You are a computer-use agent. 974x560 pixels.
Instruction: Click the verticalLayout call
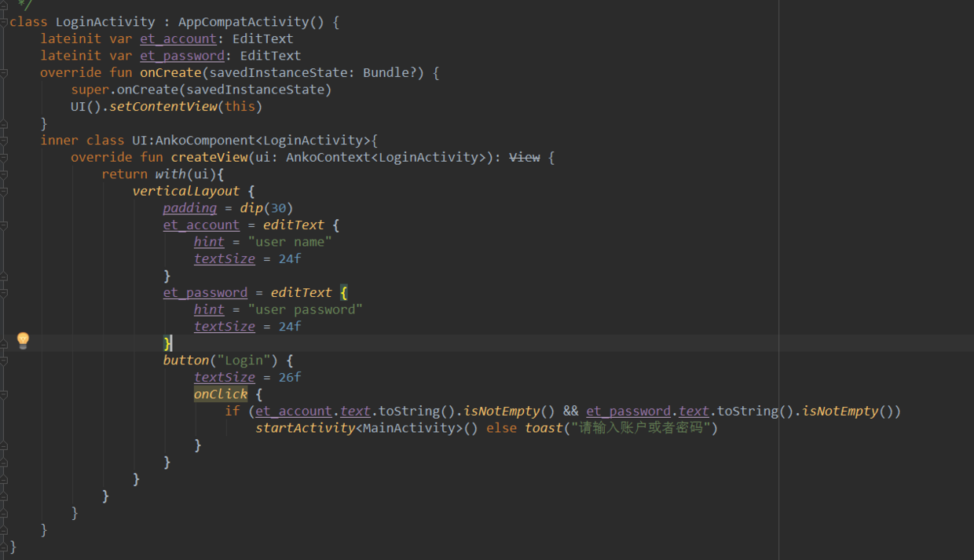(186, 191)
